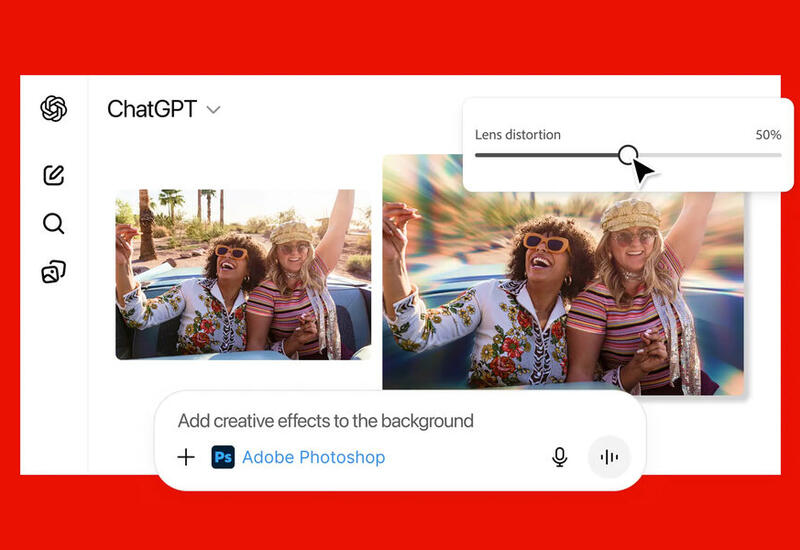Focus the prompt field with 'Add creative effects' text

pos(326,421)
